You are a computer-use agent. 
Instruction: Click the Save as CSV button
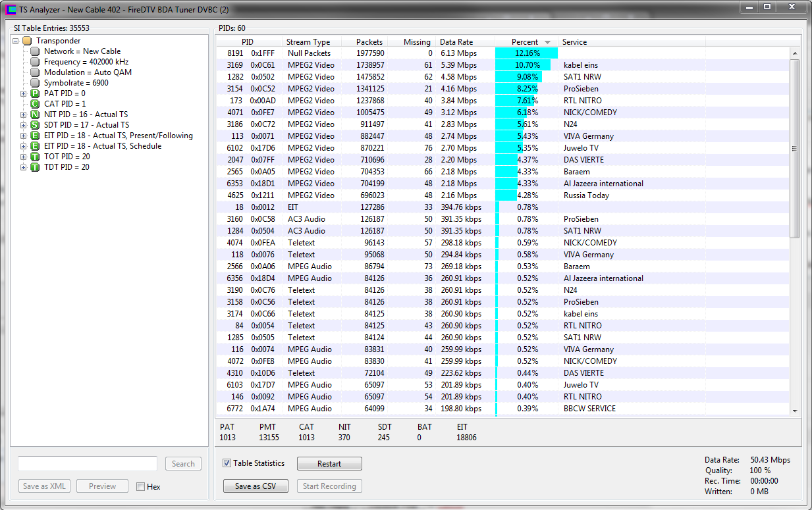point(256,486)
